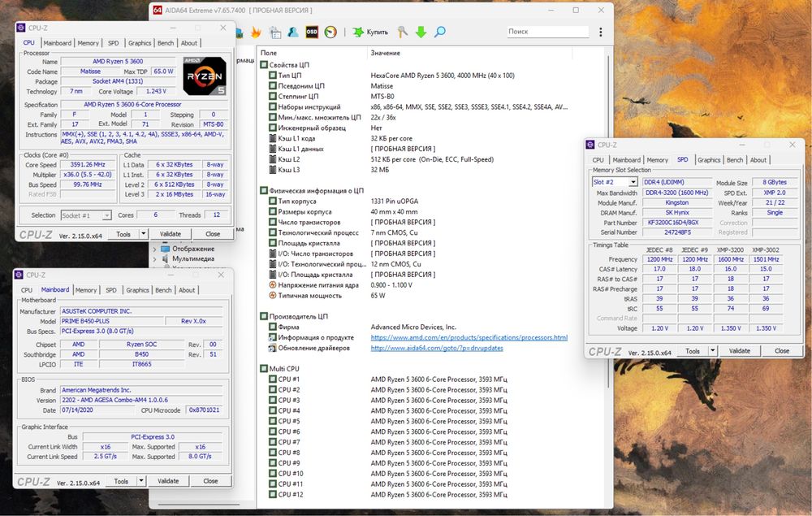Open Memory tab in Mainboard window

coord(85,290)
